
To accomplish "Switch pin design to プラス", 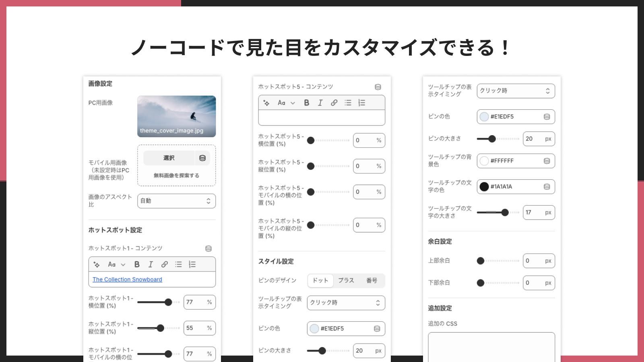I will click(346, 281).
